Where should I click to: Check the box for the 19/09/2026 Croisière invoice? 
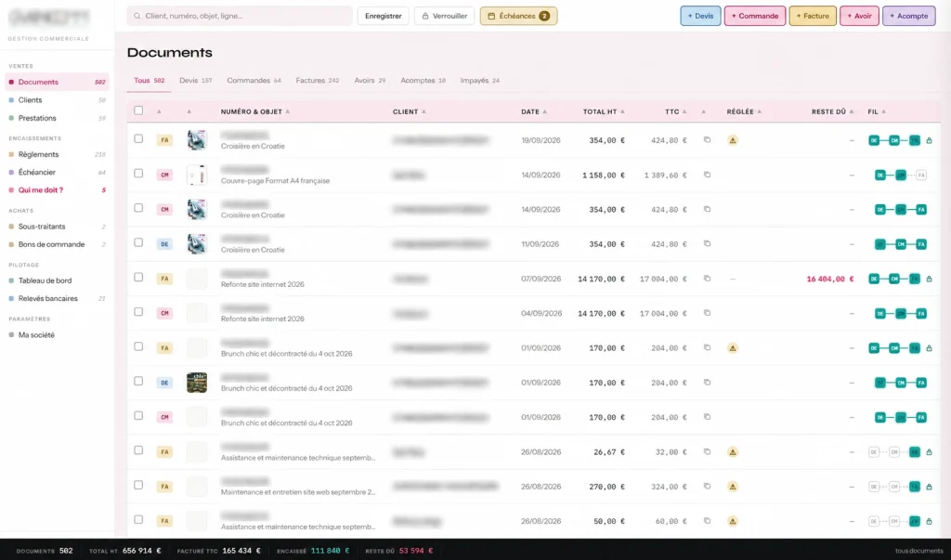(138, 139)
